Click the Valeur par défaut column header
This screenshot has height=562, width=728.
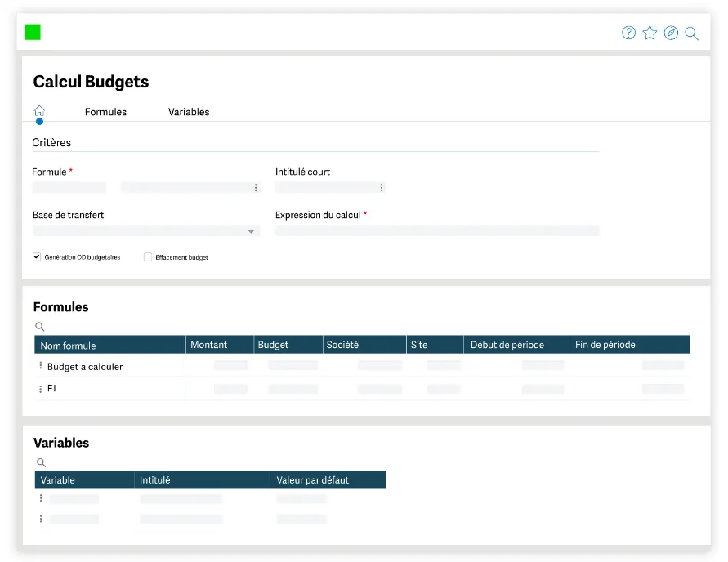click(328, 479)
